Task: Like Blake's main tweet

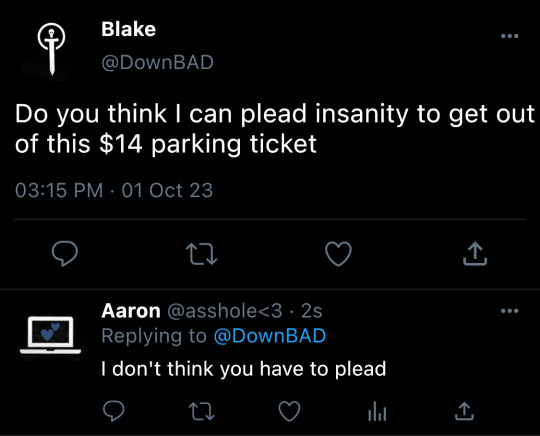Action: pos(339,254)
